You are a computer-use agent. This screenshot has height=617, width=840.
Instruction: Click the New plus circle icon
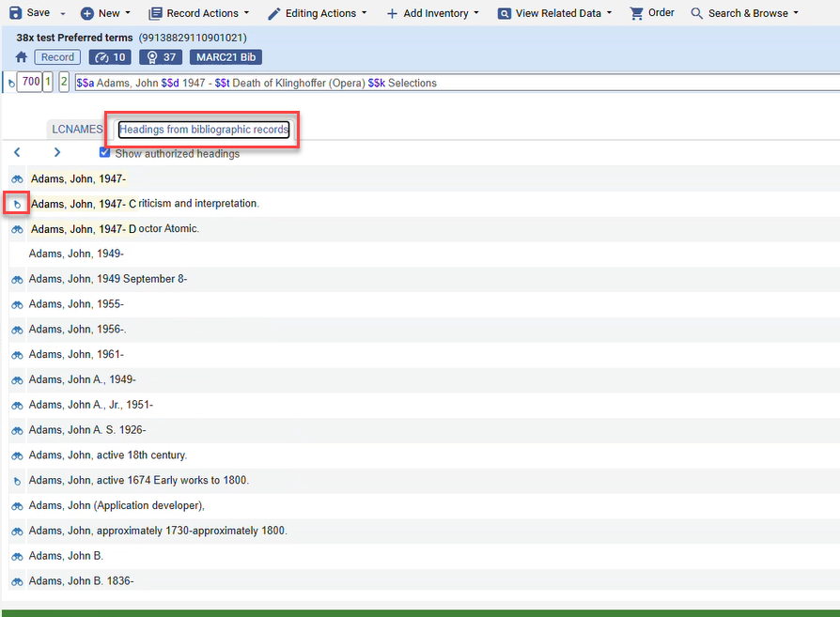click(x=86, y=13)
